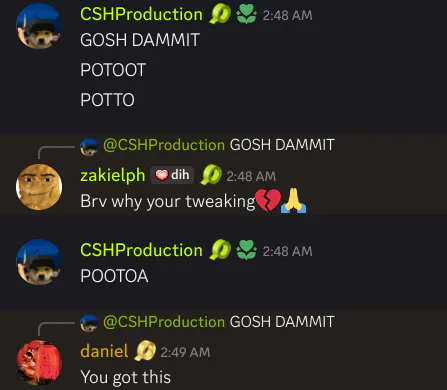
Task: Click the broken heart emoji
Action: coord(268,200)
